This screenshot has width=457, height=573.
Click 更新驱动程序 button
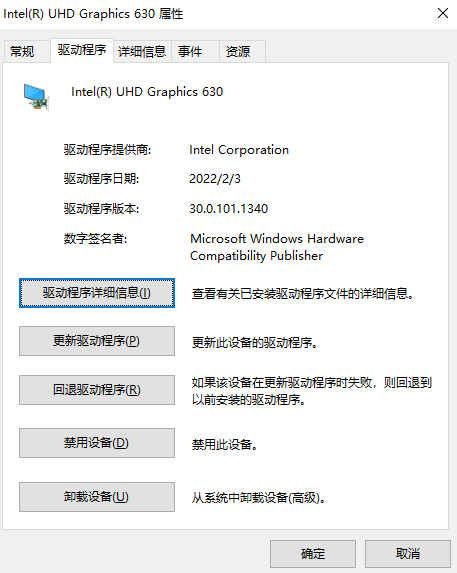pos(97,341)
